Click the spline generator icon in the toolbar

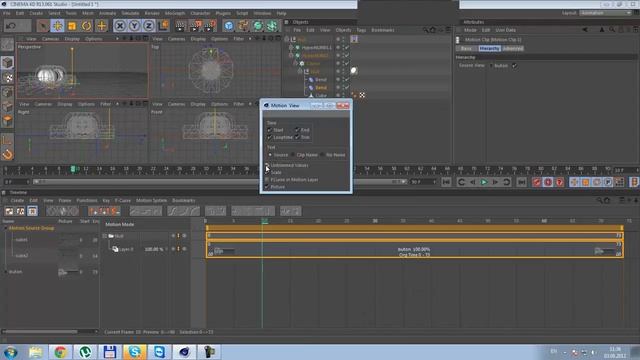tap(243, 26)
